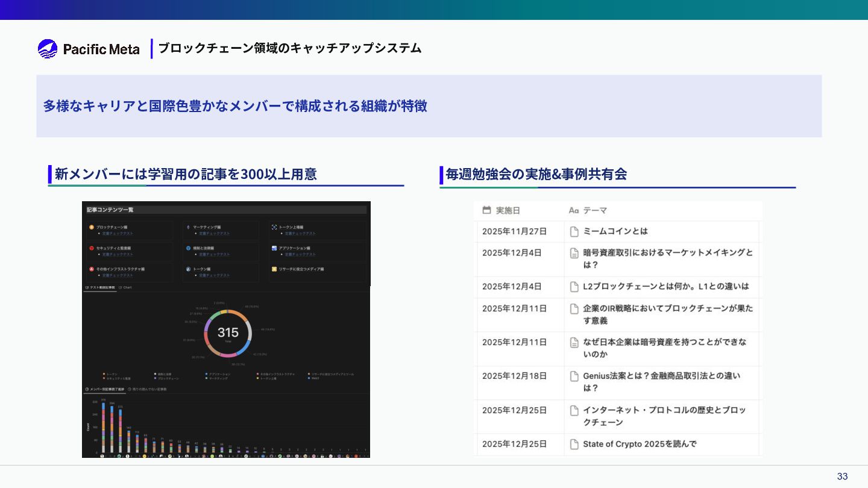868x488 pixels.
Task: Click the red セキュリティと監査編 icon
Action: (91, 248)
